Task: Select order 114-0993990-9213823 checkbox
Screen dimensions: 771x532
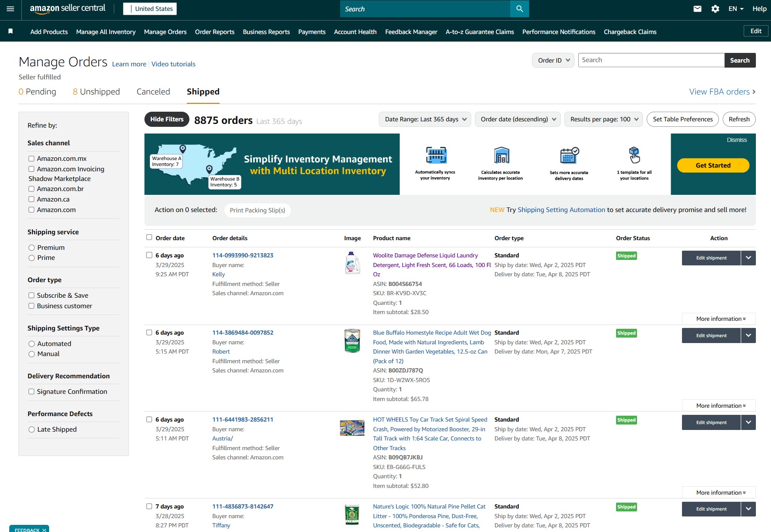Action: [x=149, y=255]
